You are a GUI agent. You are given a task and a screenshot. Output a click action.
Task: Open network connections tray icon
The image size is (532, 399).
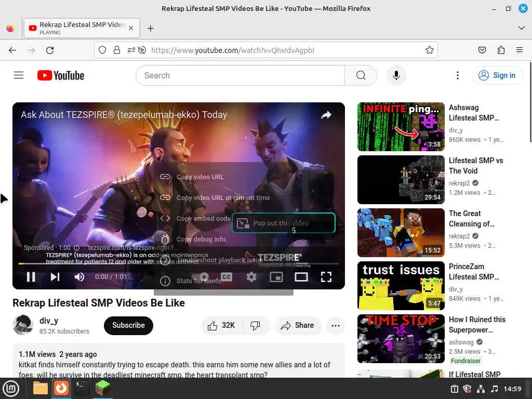(481, 389)
